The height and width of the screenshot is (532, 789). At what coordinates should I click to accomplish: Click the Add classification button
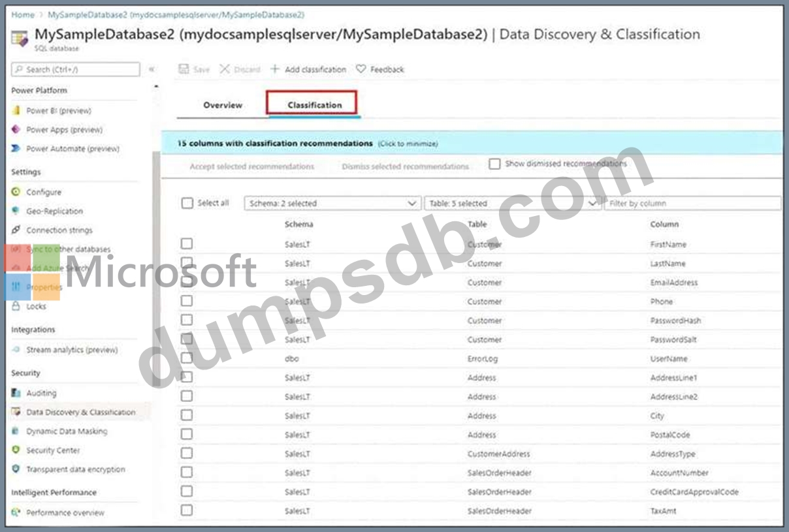308,69
